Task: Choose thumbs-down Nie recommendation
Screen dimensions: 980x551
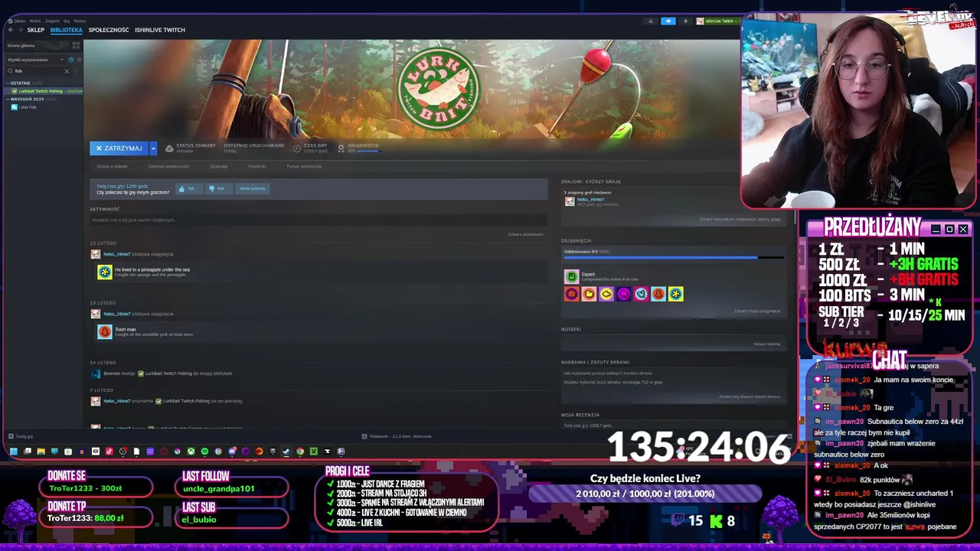Action: point(217,188)
